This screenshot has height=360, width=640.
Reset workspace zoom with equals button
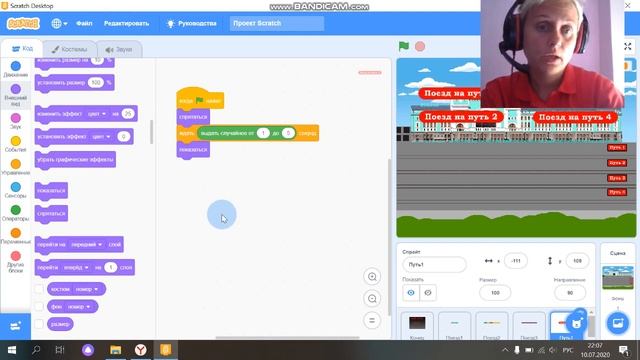pos(372,320)
